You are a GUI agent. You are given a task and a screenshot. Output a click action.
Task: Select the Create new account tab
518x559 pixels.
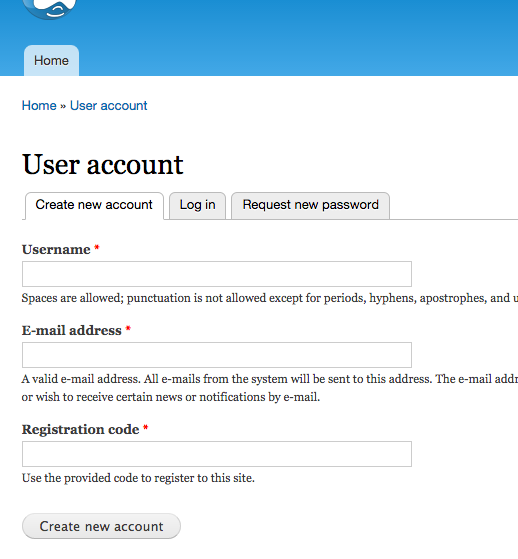click(x=94, y=206)
